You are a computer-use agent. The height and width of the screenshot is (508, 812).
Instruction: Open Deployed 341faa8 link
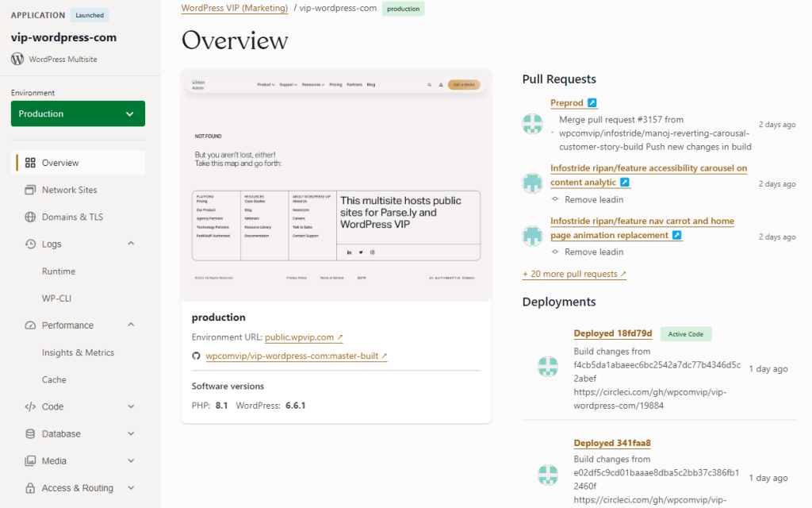pyautogui.click(x=612, y=443)
